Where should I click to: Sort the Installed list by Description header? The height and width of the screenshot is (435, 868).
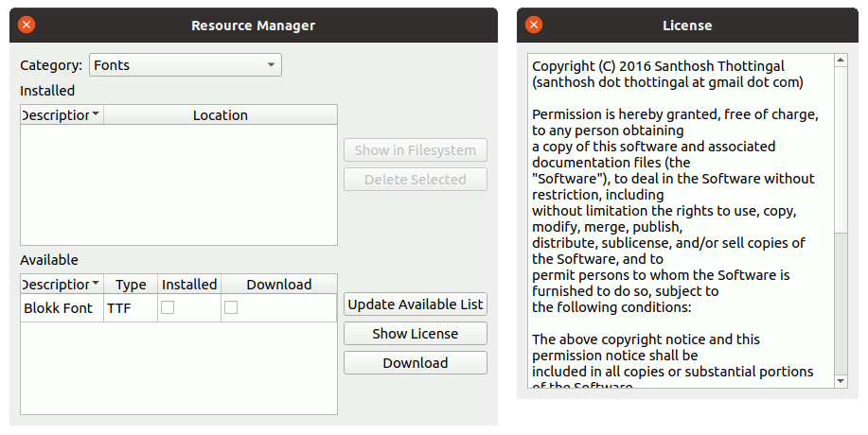61,115
